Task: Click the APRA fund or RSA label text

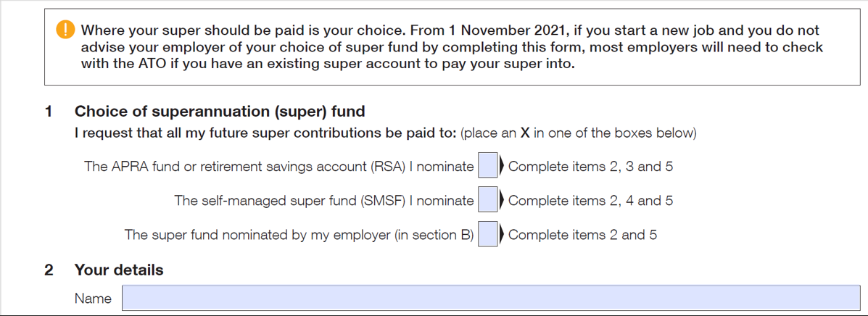Action: click(x=279, y=166)
